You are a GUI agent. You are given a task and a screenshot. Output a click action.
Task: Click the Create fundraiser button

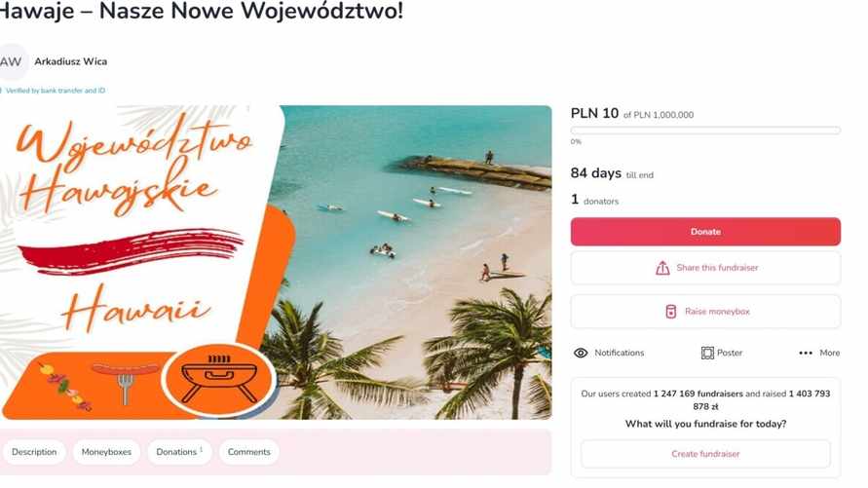click(x=705, y=454)
